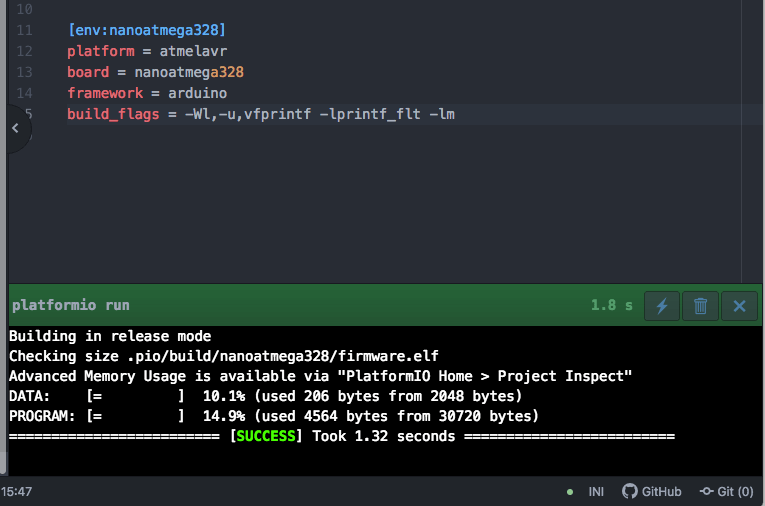Click line number 11 in gutter
This screenshot has width=765, height=506.
pyautogui.click(x=25, y=29)
